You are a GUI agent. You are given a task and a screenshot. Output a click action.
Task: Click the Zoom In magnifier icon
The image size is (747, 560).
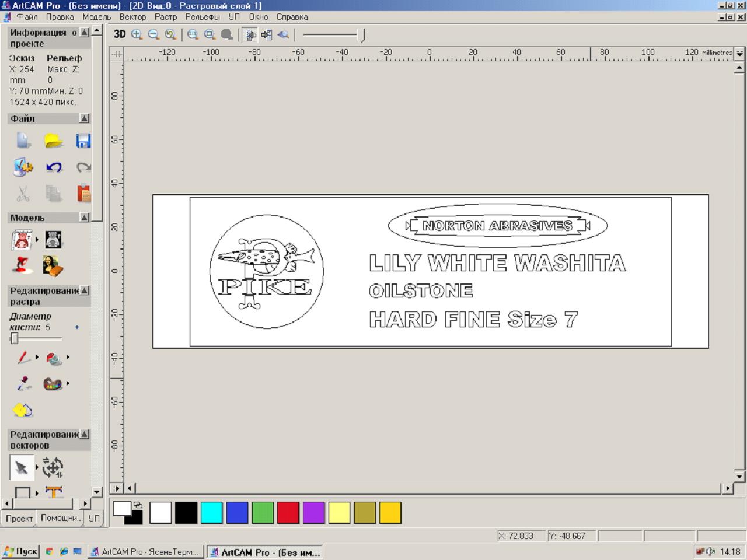137,34
